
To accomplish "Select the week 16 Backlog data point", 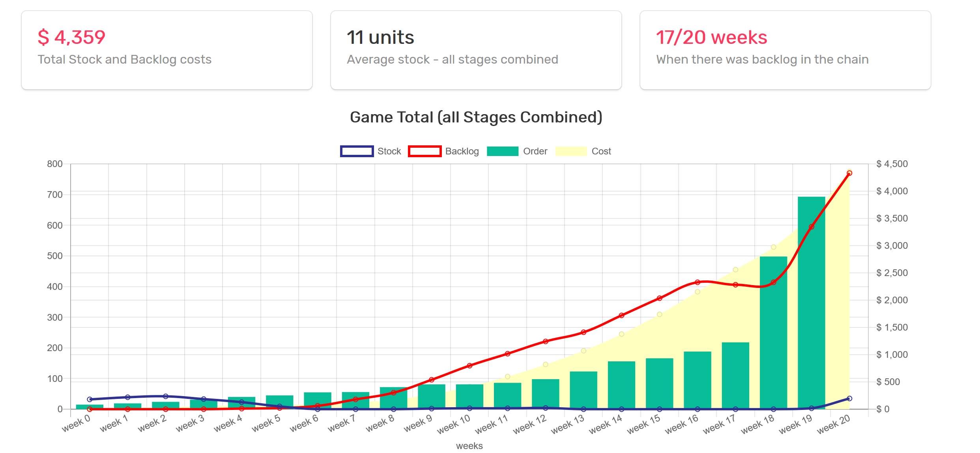I will [x=698, y=282].
